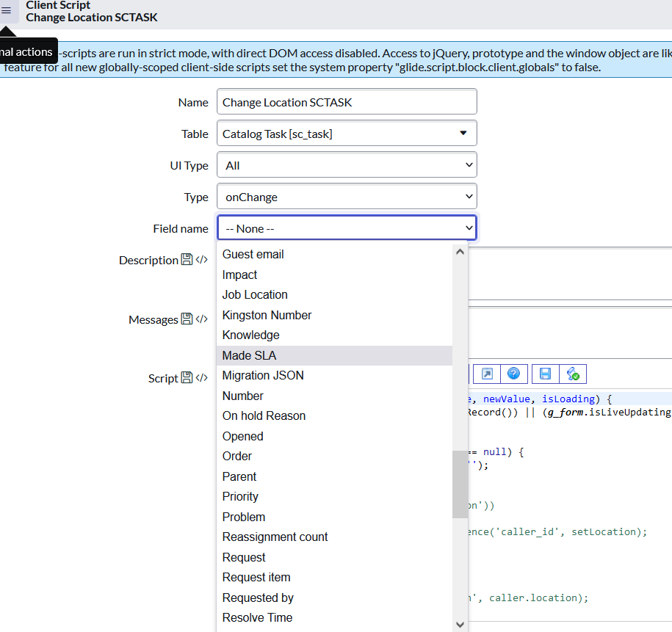Screen dimensions: 672x632
Task: Choose On hold Reason option
Action: (334, 415)
